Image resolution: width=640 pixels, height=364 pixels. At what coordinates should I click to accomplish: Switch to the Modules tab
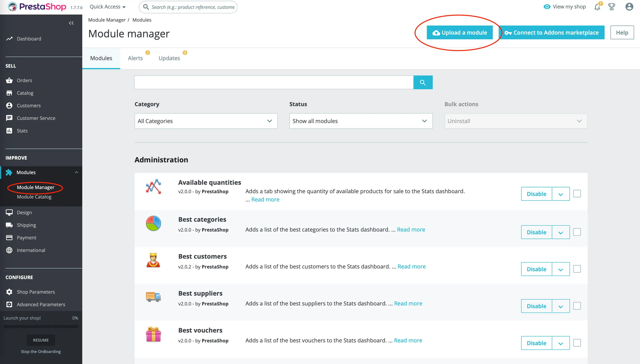101,58
